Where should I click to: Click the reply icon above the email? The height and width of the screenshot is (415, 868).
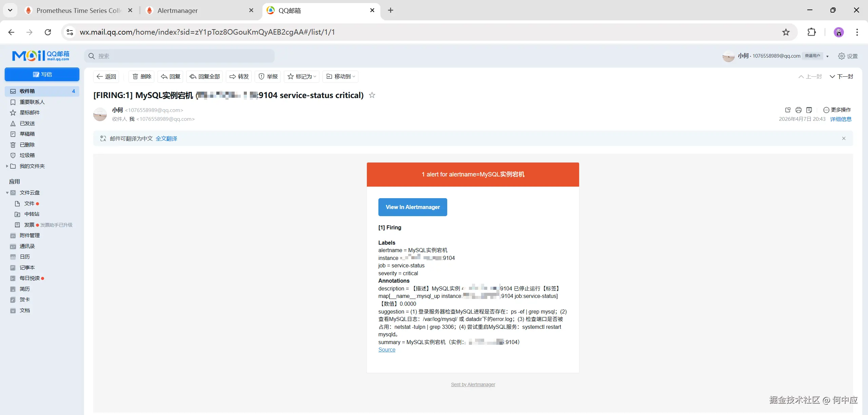tap(164, 76)
